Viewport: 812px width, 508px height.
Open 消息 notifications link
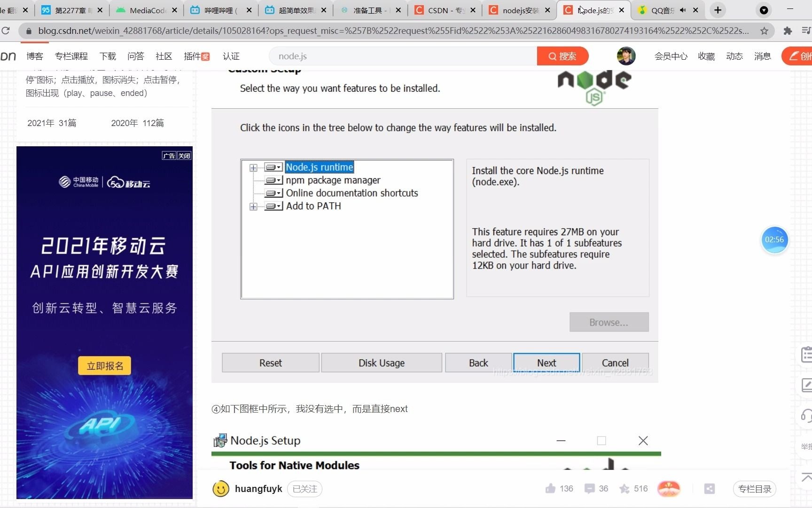coord(762,56)
